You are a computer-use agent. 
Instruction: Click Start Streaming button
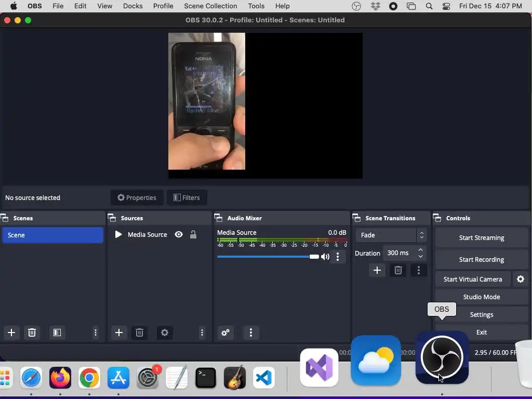pyautogui.click(x=482, y=237)
